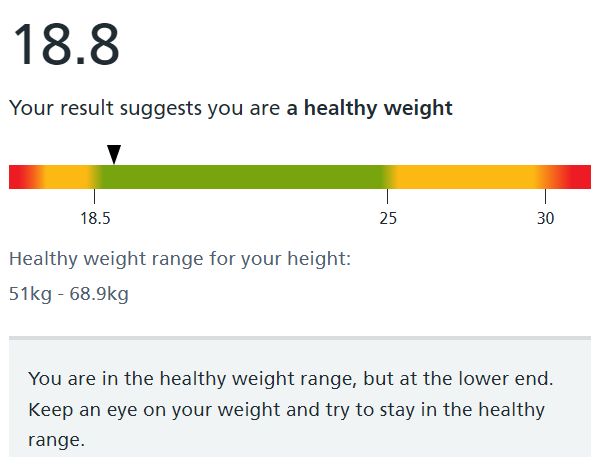Image resolution: width=607 pixels, height=457 pixels.
Task: Click the bold "a healthy weight" text
Action: pyautogui.click(x=369, y=108)
